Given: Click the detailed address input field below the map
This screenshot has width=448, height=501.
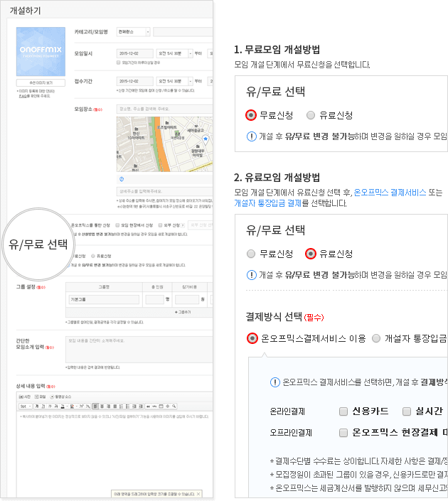Looking at the screenshot, I should (x=164, y=191).
